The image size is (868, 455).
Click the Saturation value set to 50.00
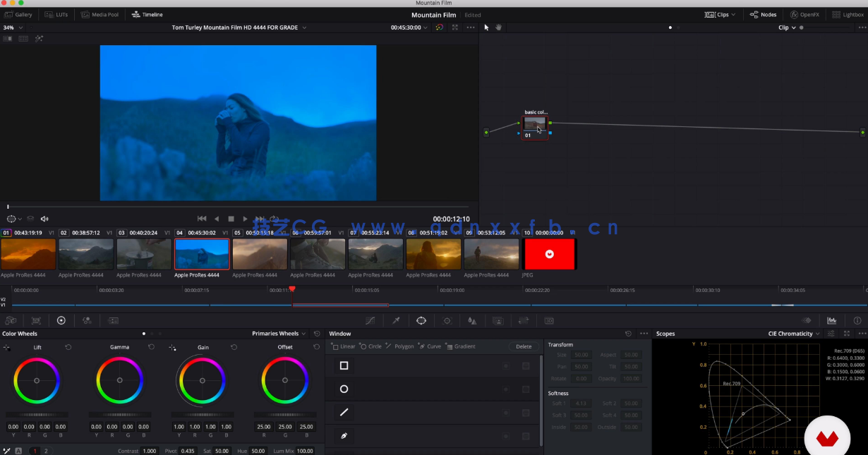point(219,451)
